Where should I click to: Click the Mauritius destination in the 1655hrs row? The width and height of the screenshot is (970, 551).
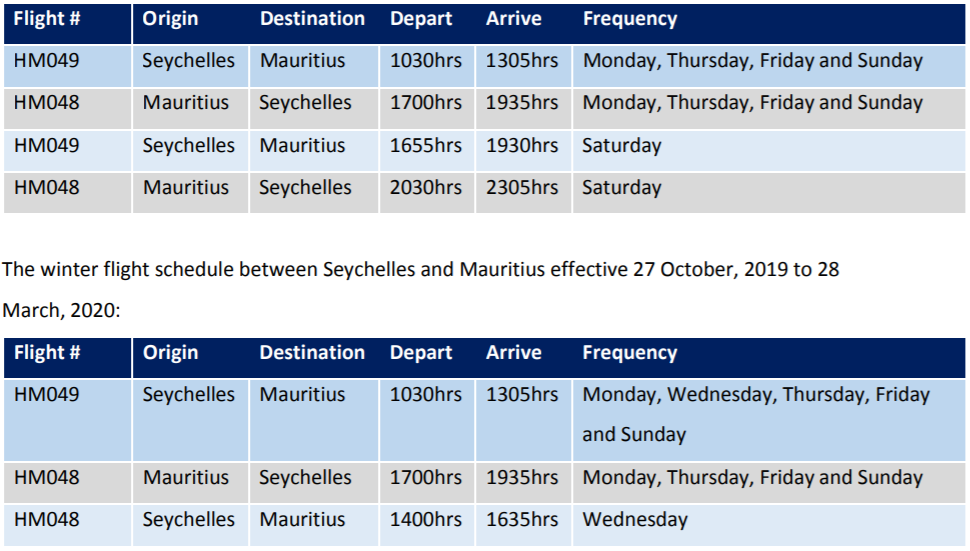(x=303, y=146)
